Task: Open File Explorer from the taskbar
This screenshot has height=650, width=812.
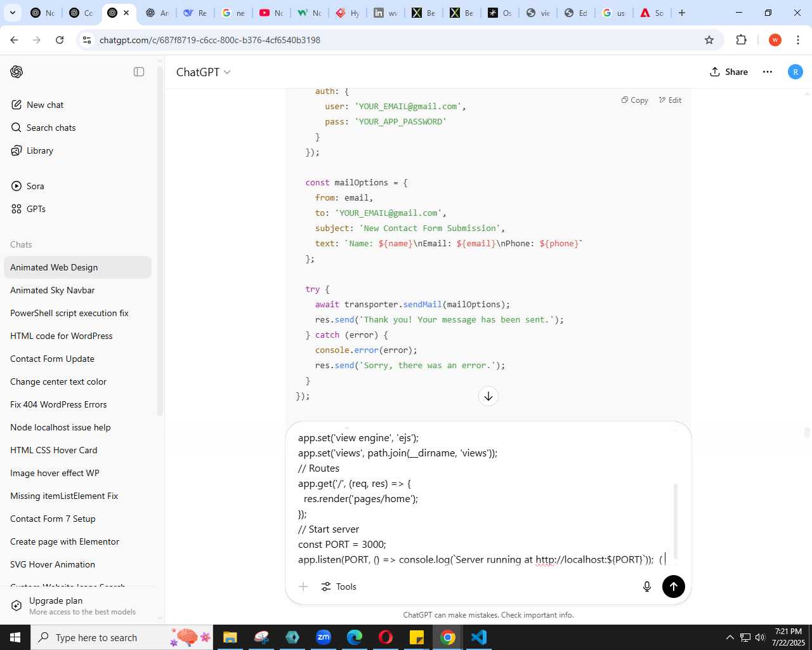Action: click(230, 637)
